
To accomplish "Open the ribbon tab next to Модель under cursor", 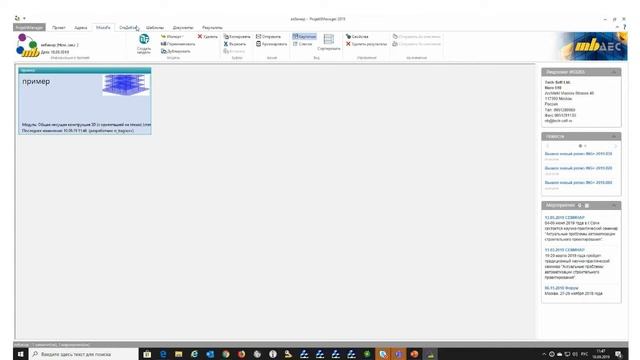I will coord(129,28).
